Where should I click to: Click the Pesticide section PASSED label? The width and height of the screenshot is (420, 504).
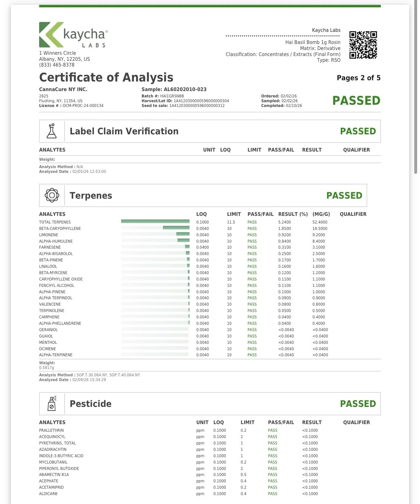358,404
